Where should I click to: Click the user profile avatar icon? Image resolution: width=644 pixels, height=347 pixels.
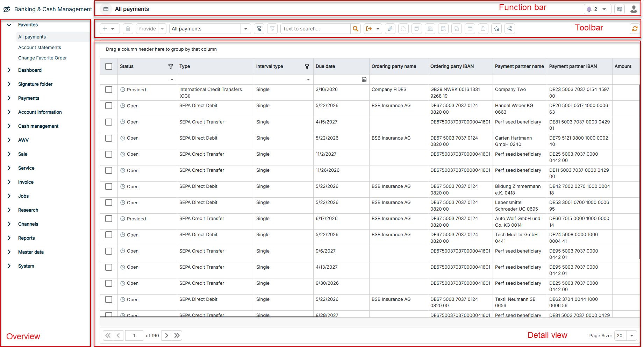[634, 9]
